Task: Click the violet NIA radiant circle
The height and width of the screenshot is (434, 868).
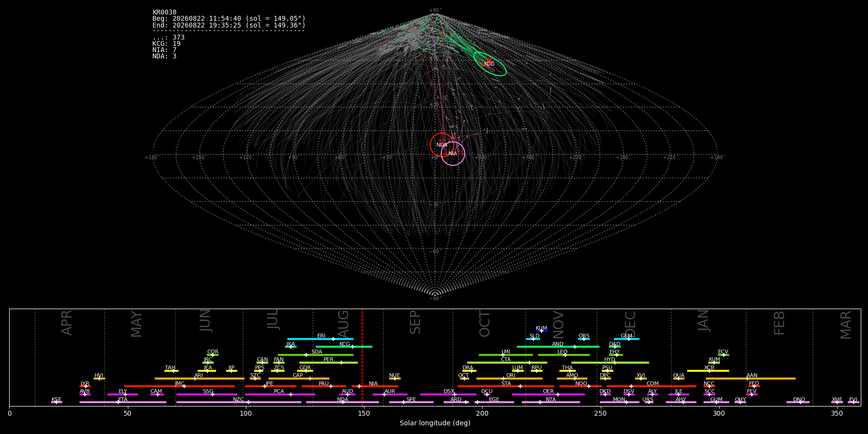Action: pos(453,153)
